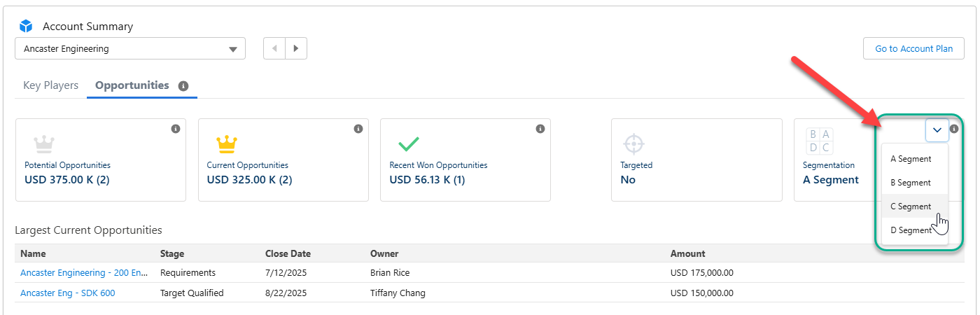Pick D Segment in dropdown list
This screenshot has height=315, width=980.
pyautogui.click(x=911, y=230)
